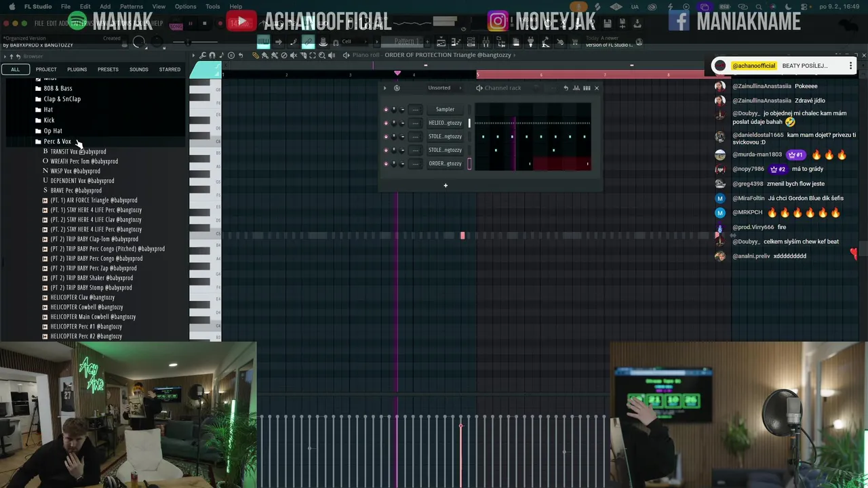The height and width of the screenshot is (488, 868).
Task: Toggle the link/chain button highlighted in toolbar
Action: pyautogui.click(x=308, y=41)
